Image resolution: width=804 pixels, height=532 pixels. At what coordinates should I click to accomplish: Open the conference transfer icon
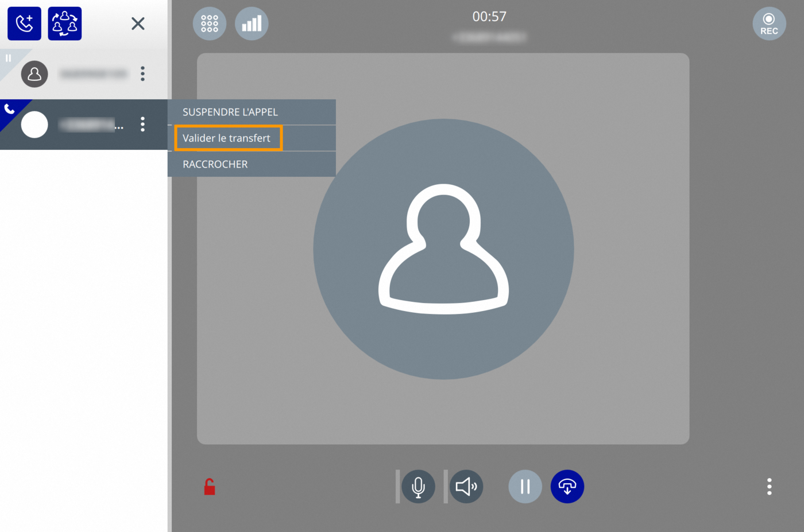(64, 24)
